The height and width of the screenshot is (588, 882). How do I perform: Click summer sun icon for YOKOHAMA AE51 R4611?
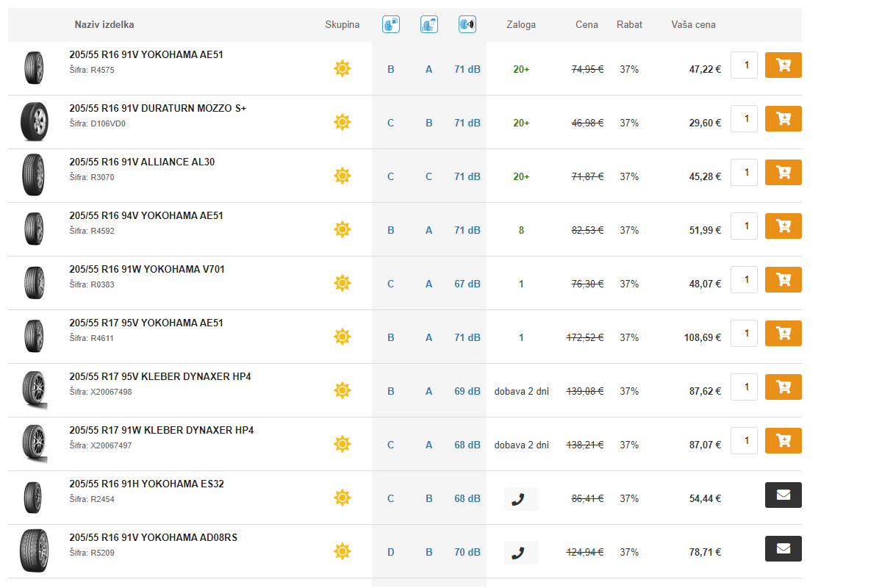[342, 337]
